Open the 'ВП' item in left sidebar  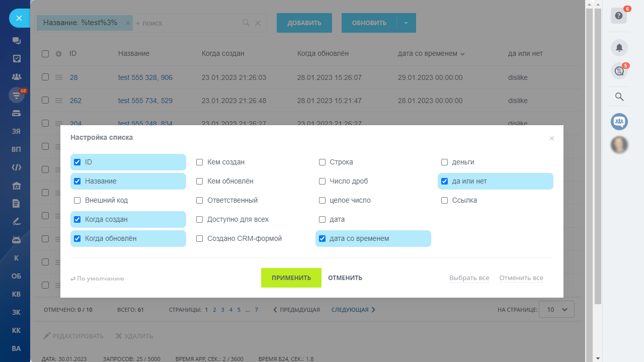pyautogui.click(x=17, y=149)
